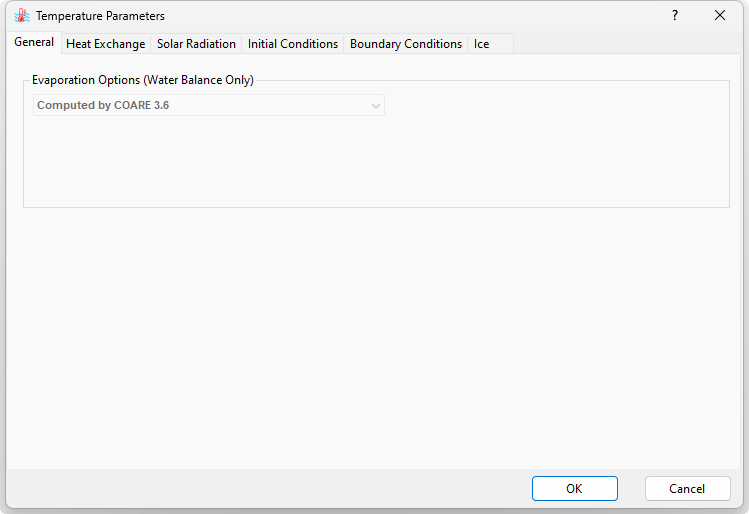The width and height of the screenshot is (749, 514).
Task: Open the Solar Radiation tab
Action: [196, 44]
